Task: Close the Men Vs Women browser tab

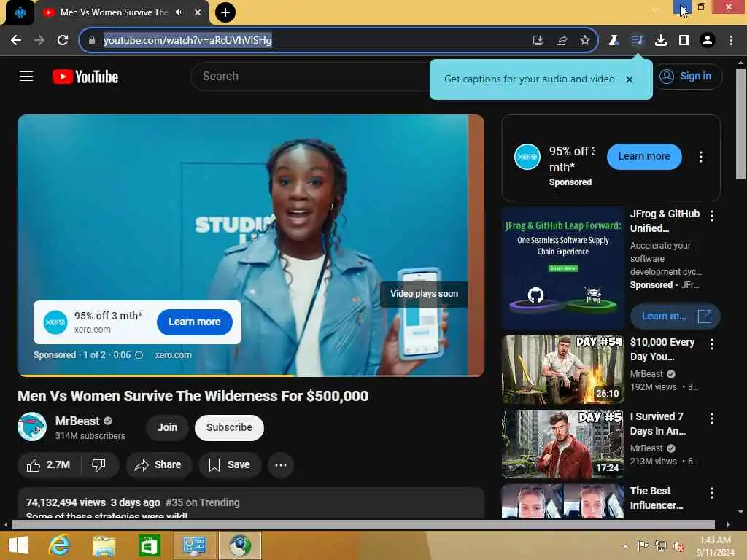Action: tap(198, 12)
